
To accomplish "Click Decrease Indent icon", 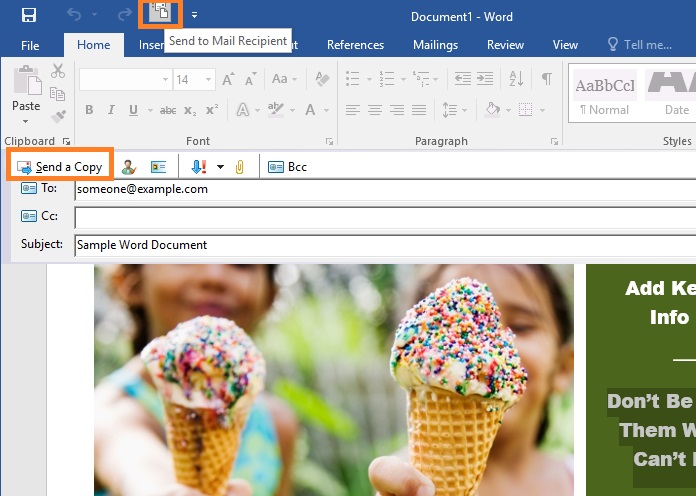I will click(x=463, y=79).
